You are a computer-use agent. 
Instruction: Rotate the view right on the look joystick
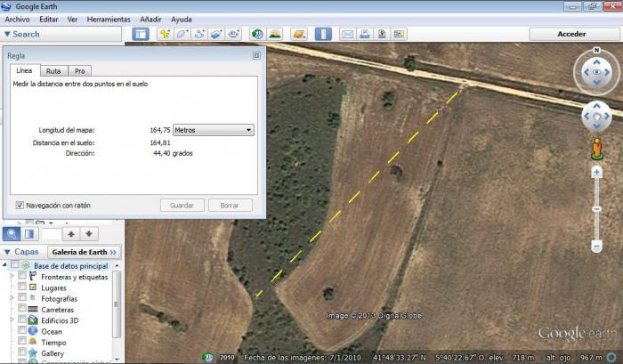[x=608, y=72]
